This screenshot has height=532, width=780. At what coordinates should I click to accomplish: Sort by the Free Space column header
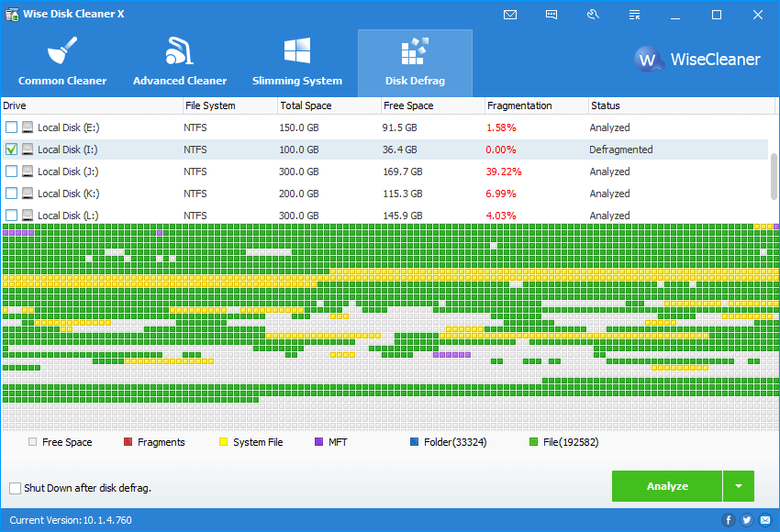pos(433,105)
